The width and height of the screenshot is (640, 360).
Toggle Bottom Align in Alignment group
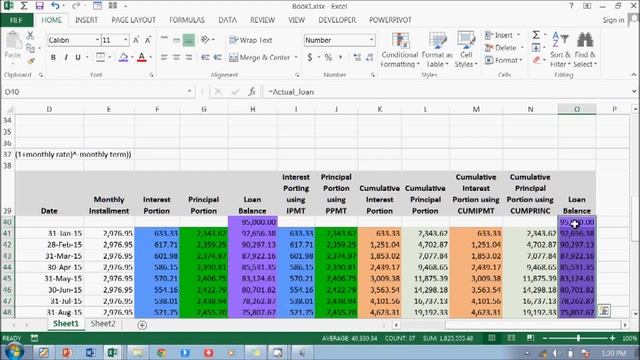coord(189,40)
